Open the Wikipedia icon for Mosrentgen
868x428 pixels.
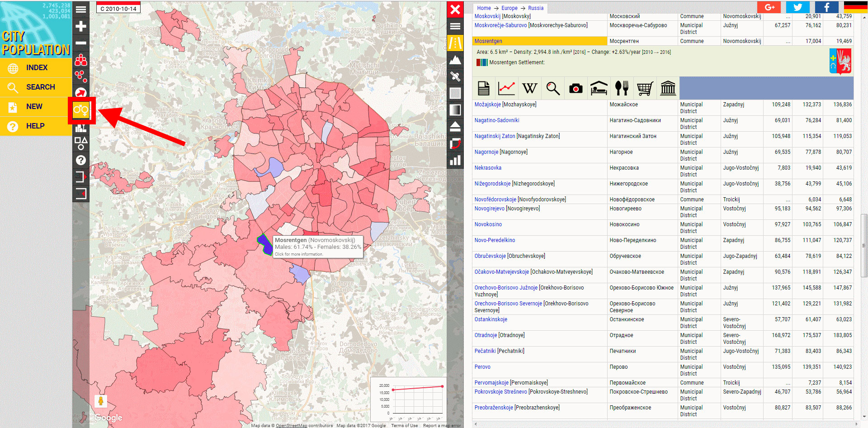(529, 88)
